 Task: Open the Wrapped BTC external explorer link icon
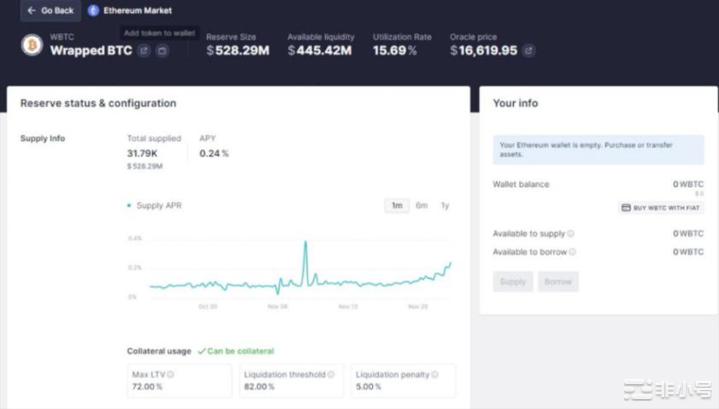(x=144, y=50)
